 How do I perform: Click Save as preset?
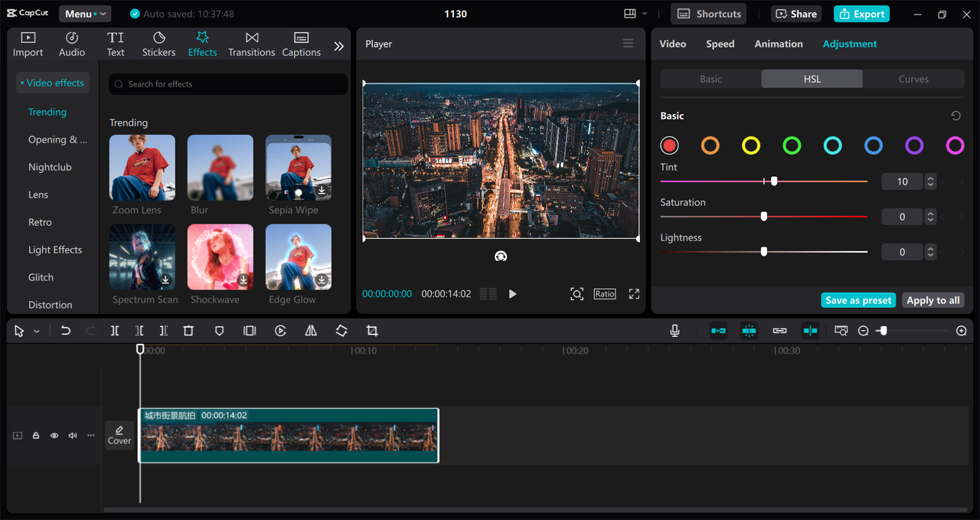click(x=858, y=300)
